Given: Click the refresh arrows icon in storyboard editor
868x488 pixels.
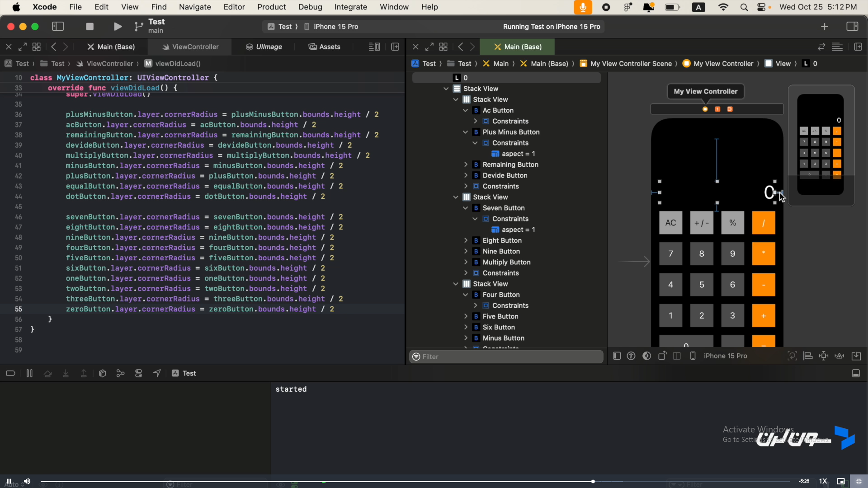Looking at the screenshot, I should [x=821, y=47].
